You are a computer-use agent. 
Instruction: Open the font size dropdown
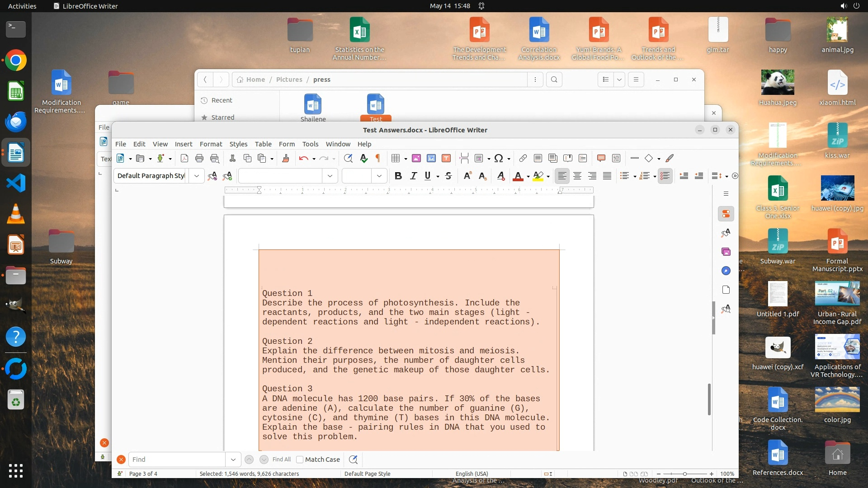pos(379,176)
